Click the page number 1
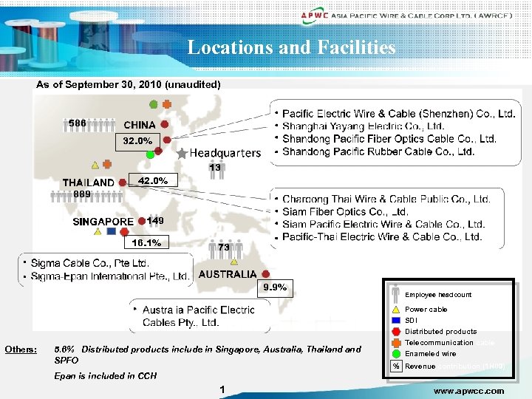 [x=222, y=389]
